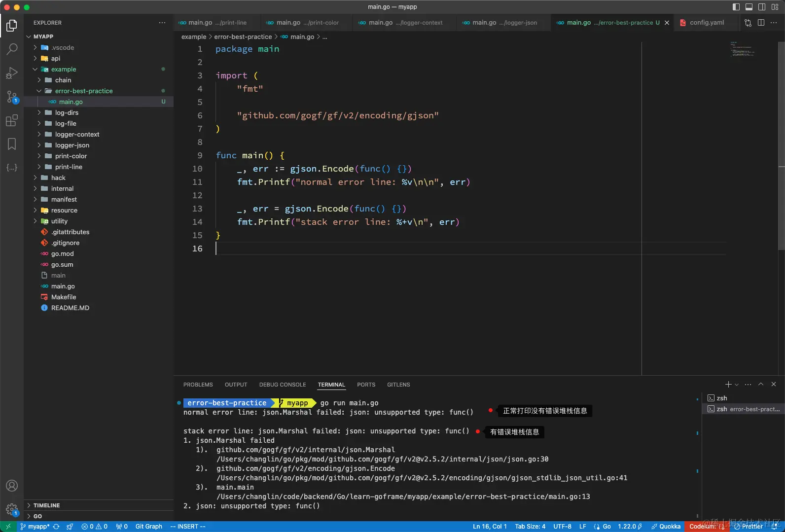Split the editor to the right
Viewport: 785px width, 532px height.
(761, 23)
